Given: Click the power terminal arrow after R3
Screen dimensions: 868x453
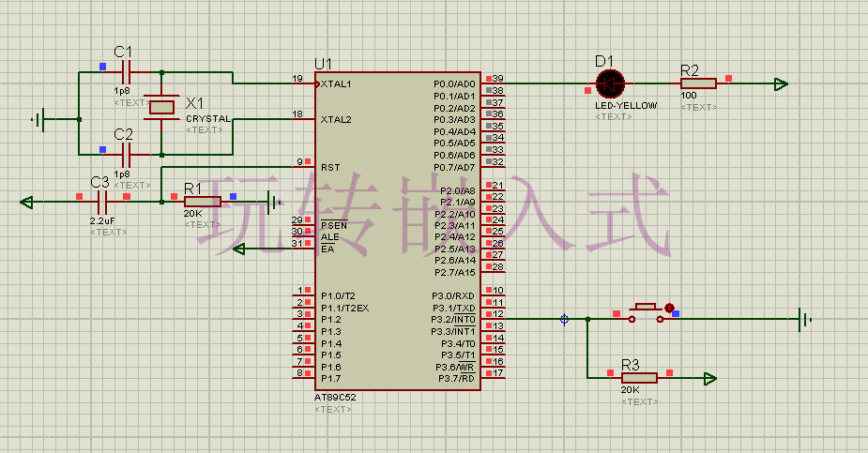Looking at the screenshot, I should (x=710, y=378).
